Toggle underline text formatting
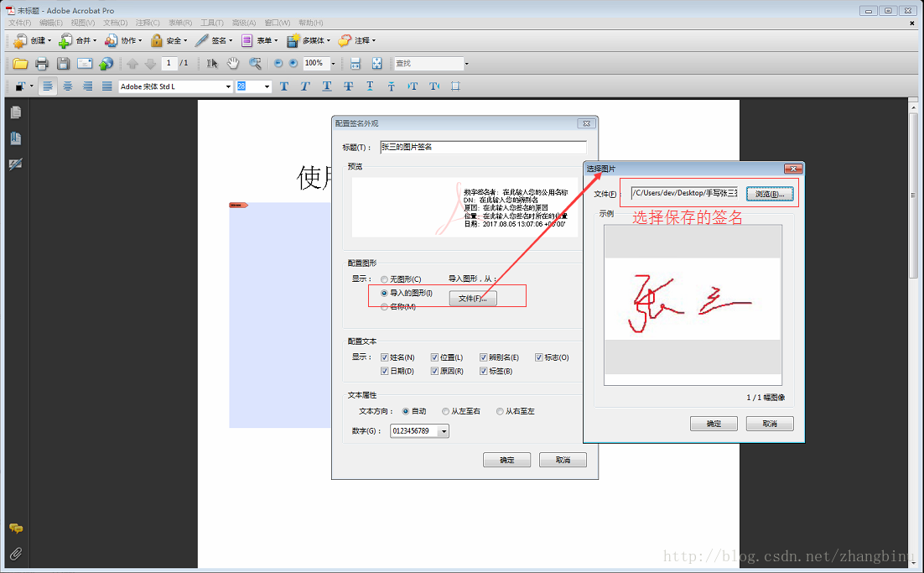Viewport: 924px width, 573px height. pos(327,86)
